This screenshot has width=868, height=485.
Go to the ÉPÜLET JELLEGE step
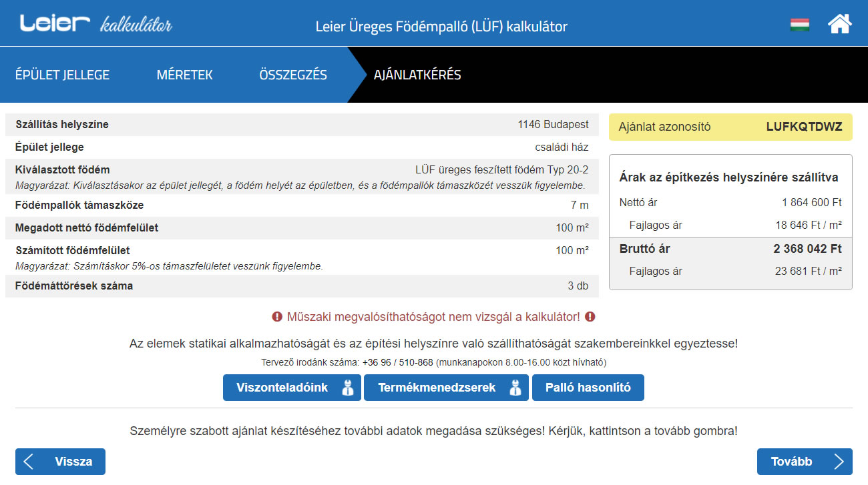coord(62,75)
